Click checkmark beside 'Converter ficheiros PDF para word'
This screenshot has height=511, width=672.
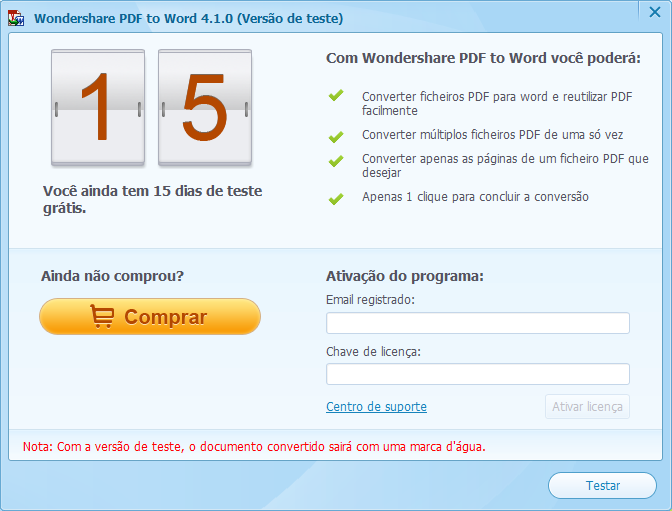[x=336, y=95]
